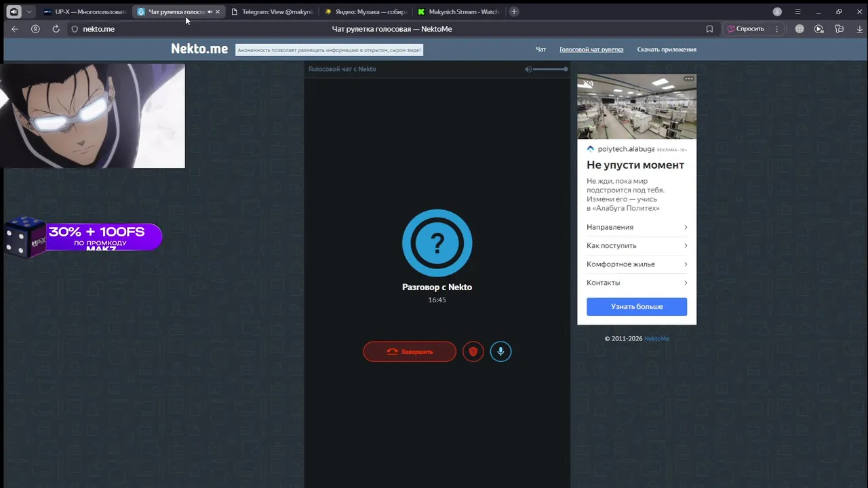Adjust the voice chat volume slider
The width and height of the screenshot is (868, 488).
(x=551, y=69)
